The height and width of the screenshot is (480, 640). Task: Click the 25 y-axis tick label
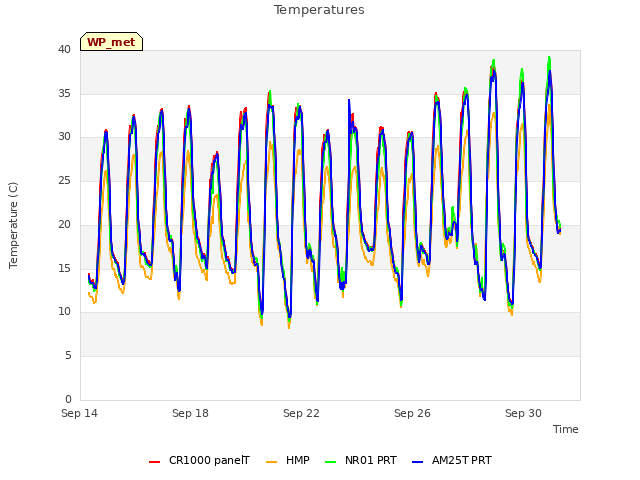click(64, 180)
